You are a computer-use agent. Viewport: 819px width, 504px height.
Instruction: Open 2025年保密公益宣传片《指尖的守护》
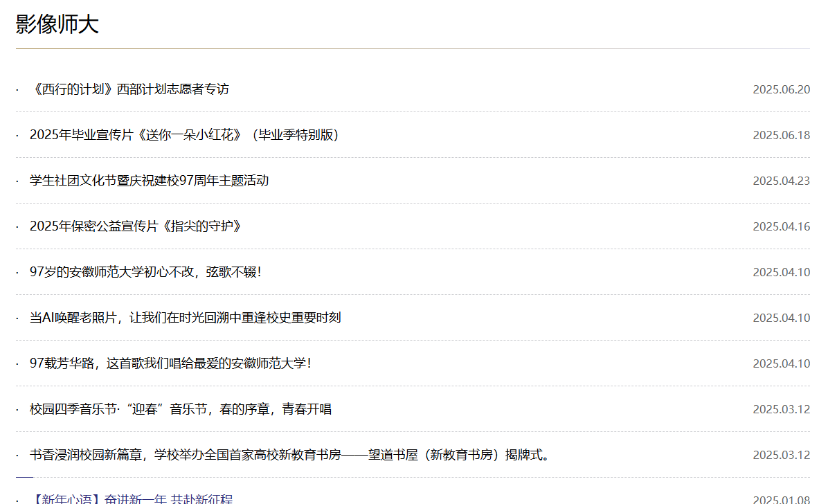point(136,226)
